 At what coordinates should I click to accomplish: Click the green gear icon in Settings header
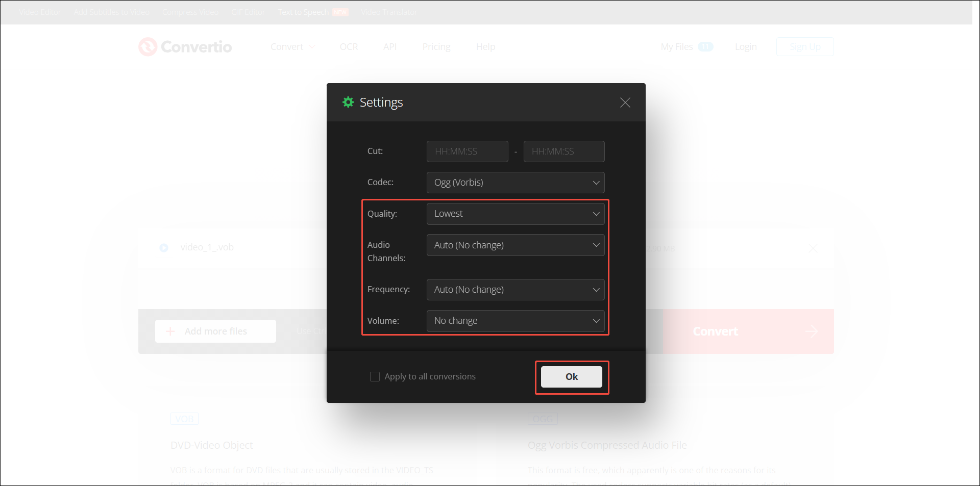pos(348,102)
